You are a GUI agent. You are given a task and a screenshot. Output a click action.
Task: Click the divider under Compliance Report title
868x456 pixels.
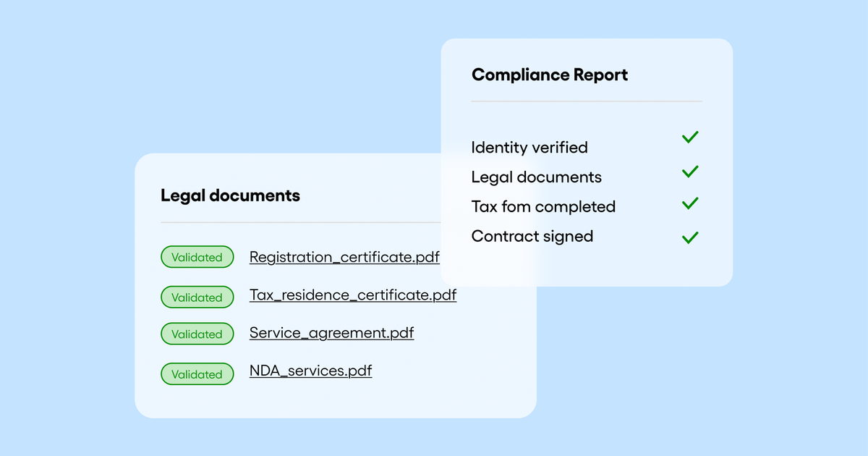586,101
